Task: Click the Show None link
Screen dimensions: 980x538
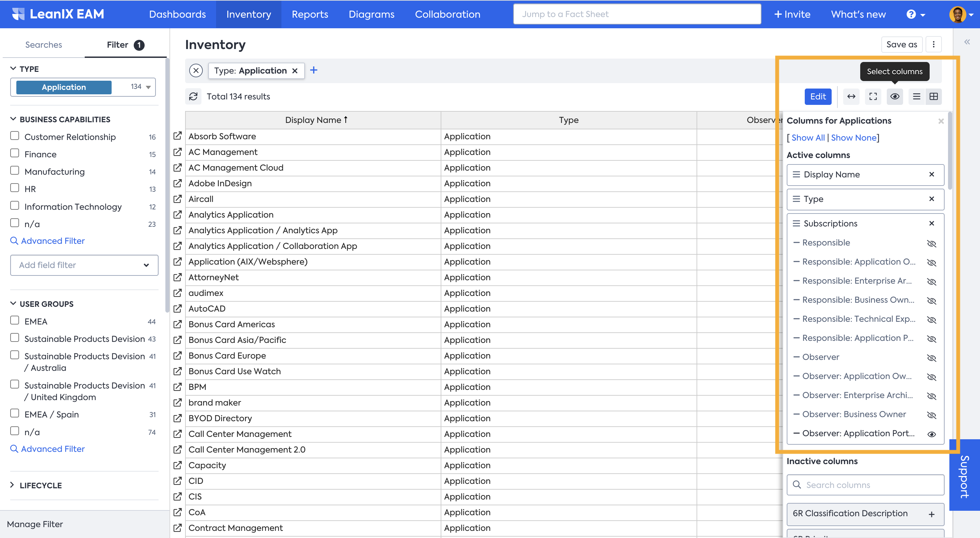Action: tap(853, 138)
